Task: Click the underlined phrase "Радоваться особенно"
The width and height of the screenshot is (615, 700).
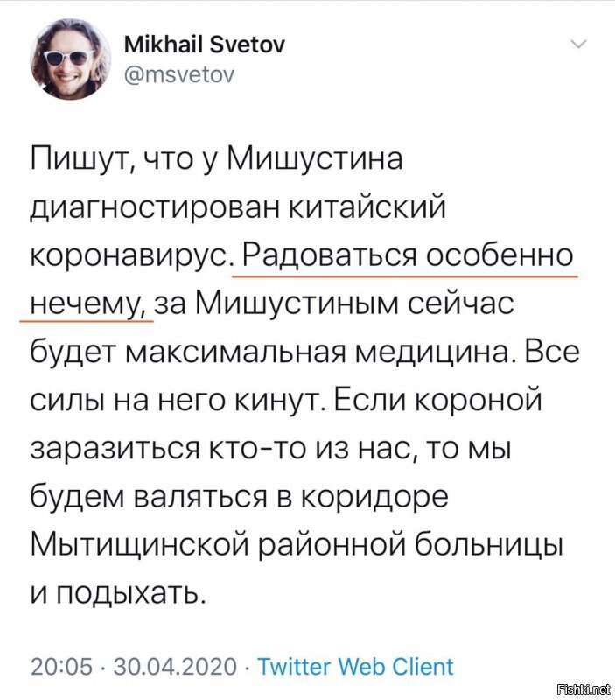Action: (408, 256)
